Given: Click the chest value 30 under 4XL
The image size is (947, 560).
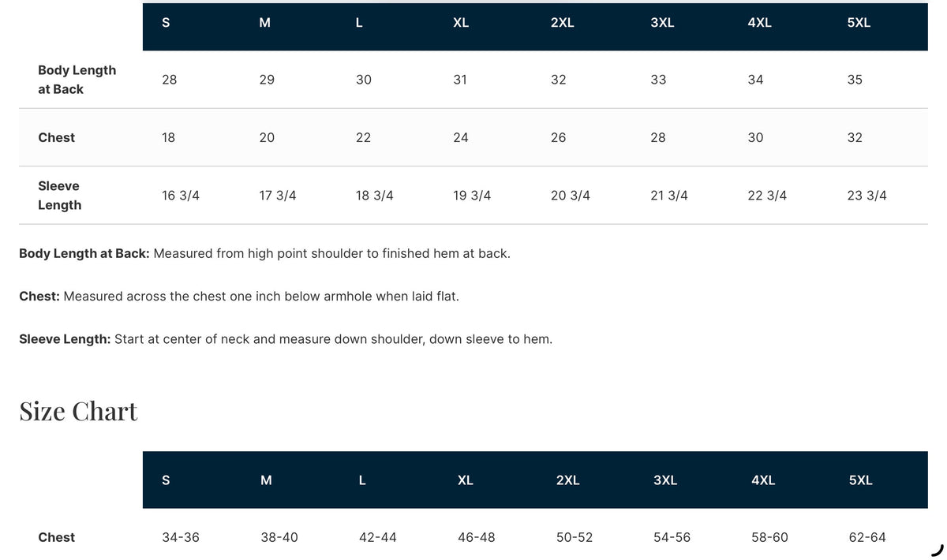Looking at the screenshot, I should click(x=755, y=137).
